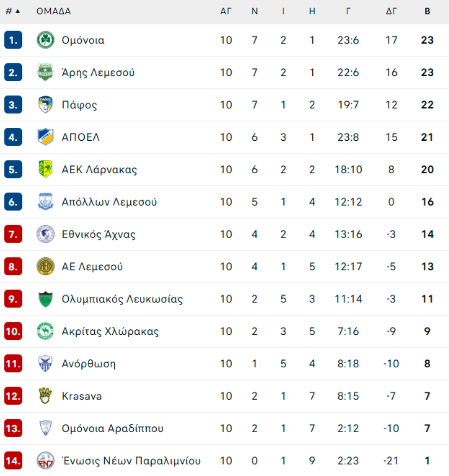Click the ΑΠΟΕΛ team badge icon

point(45,137)
